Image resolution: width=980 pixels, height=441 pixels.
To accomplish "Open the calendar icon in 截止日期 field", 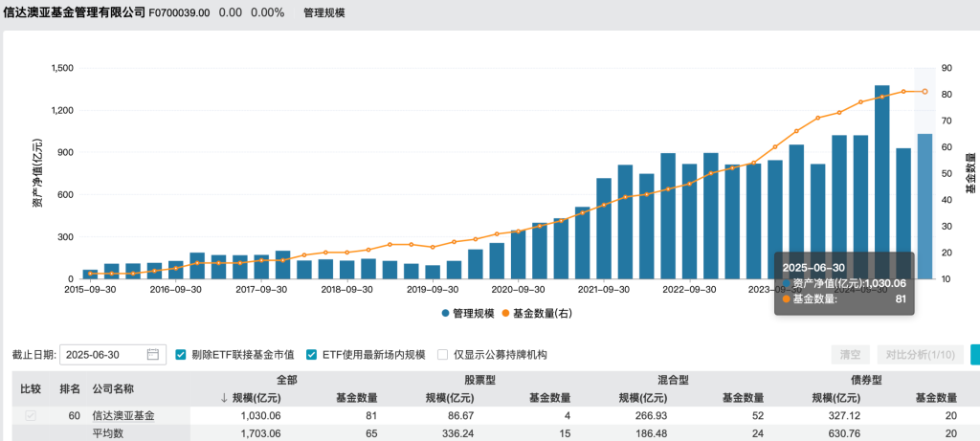I will click(152, 355).
